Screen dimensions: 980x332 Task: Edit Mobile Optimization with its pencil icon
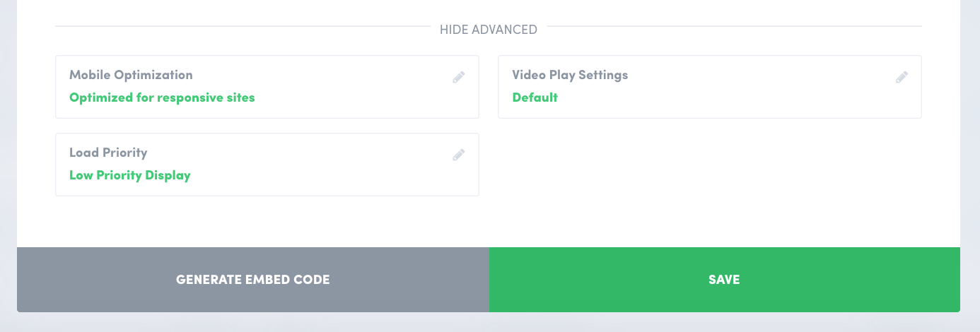[x=459, y=77]
